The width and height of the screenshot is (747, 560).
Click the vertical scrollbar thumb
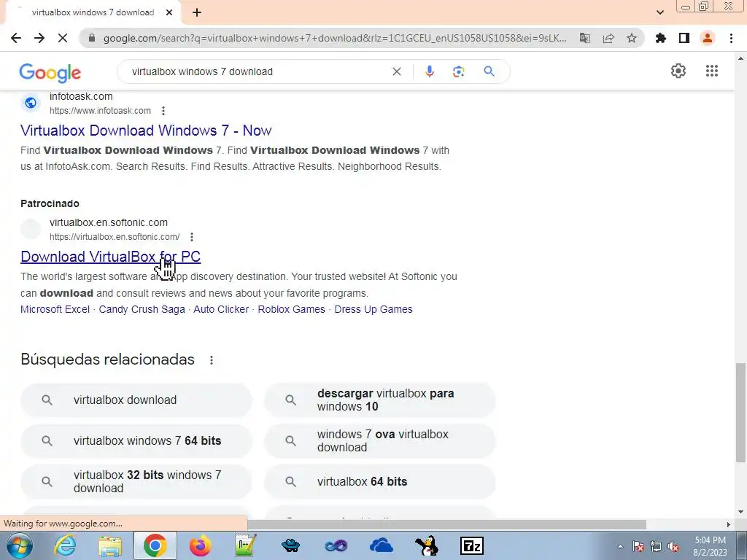coord(740,413)
